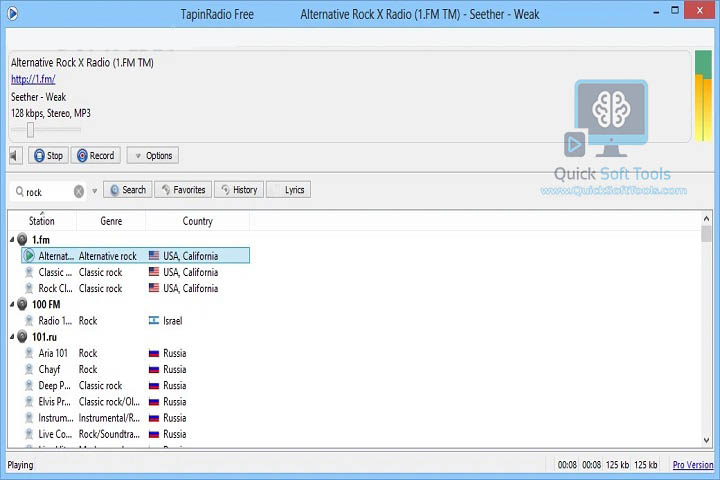The height and width of the screenshot is (480, 720).
Task: Select the Radio 1... Israel station
Action: coord(136,321)
